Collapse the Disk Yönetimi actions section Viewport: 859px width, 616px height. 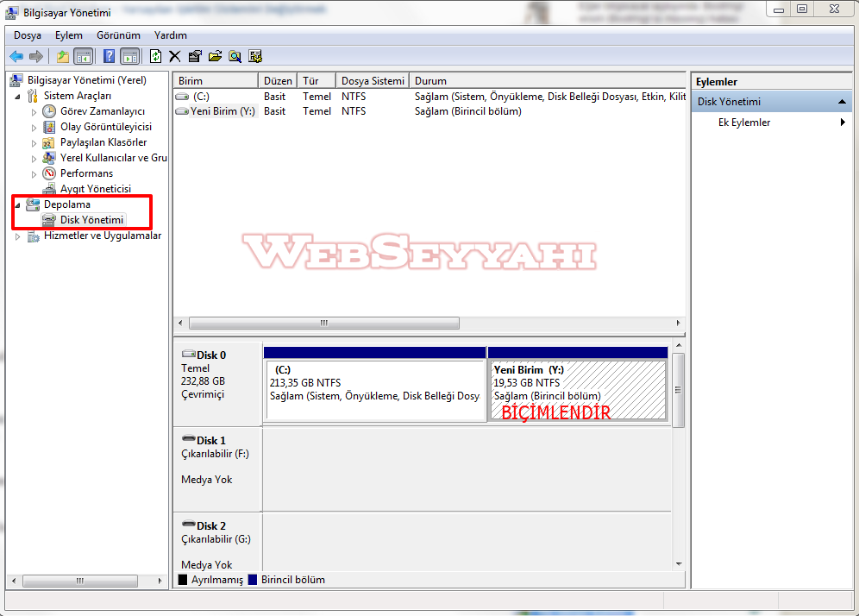pyautogui.click(x=842, y=102)
